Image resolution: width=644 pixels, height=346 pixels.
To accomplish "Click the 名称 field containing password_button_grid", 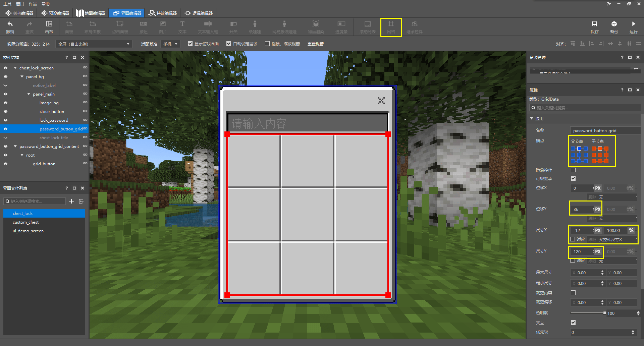I will pos(605,130).
